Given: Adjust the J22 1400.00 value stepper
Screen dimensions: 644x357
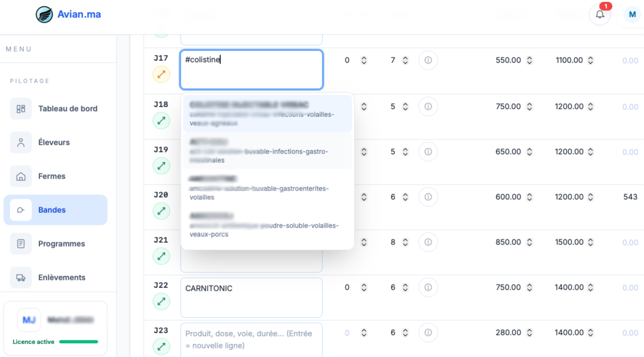Looking at the screenshot, I should click(590, 287).
